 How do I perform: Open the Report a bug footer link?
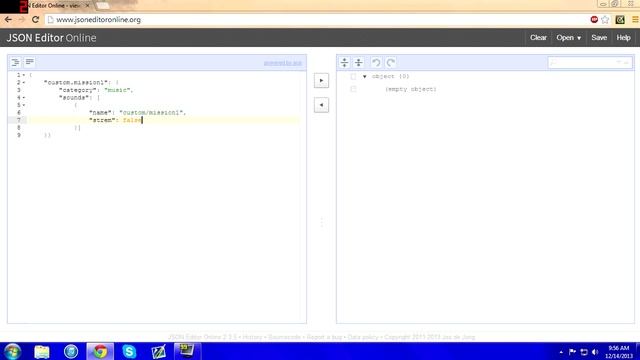[x=324, y=337]
